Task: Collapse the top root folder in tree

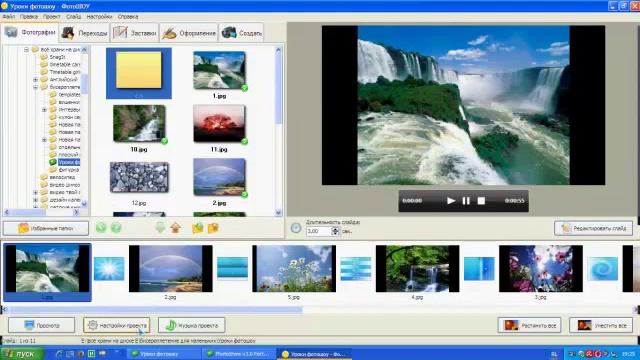Action: coord(27,49)
